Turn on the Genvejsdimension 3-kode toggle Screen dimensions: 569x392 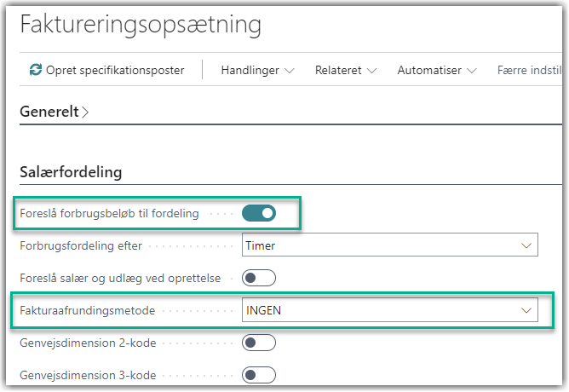[259, 375]
